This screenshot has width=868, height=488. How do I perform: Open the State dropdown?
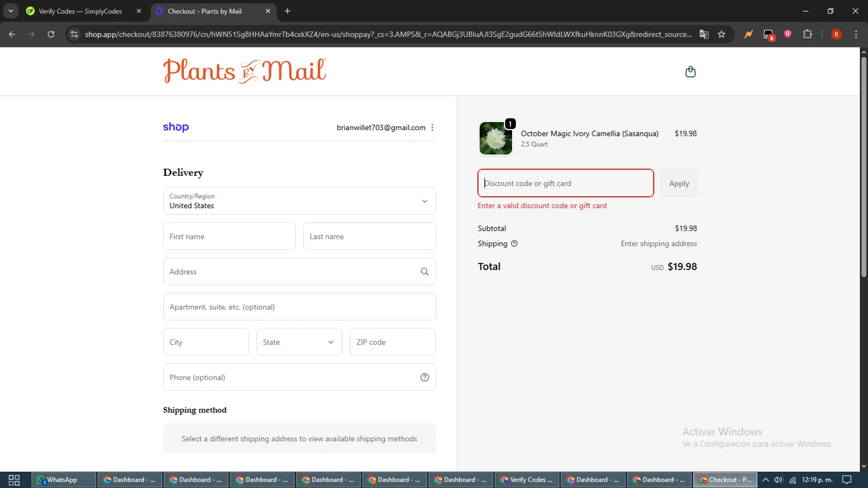pyautogui.click(x=299, y=342)
